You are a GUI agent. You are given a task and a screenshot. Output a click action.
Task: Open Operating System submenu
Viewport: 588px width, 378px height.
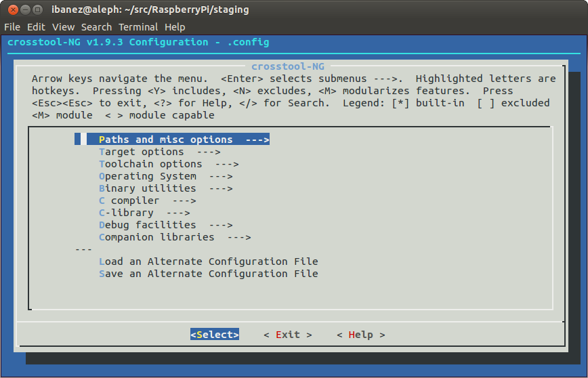pyautogui.click(x=166, y=176)
